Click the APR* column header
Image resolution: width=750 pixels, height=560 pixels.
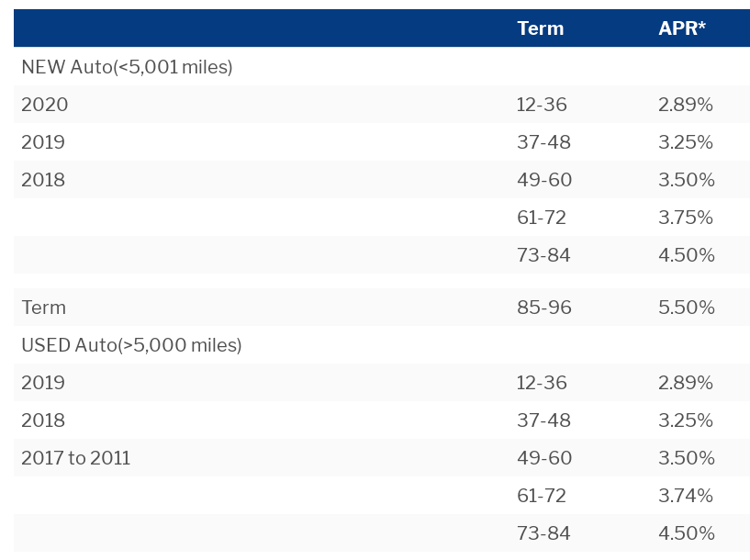[x=681, y=28]
